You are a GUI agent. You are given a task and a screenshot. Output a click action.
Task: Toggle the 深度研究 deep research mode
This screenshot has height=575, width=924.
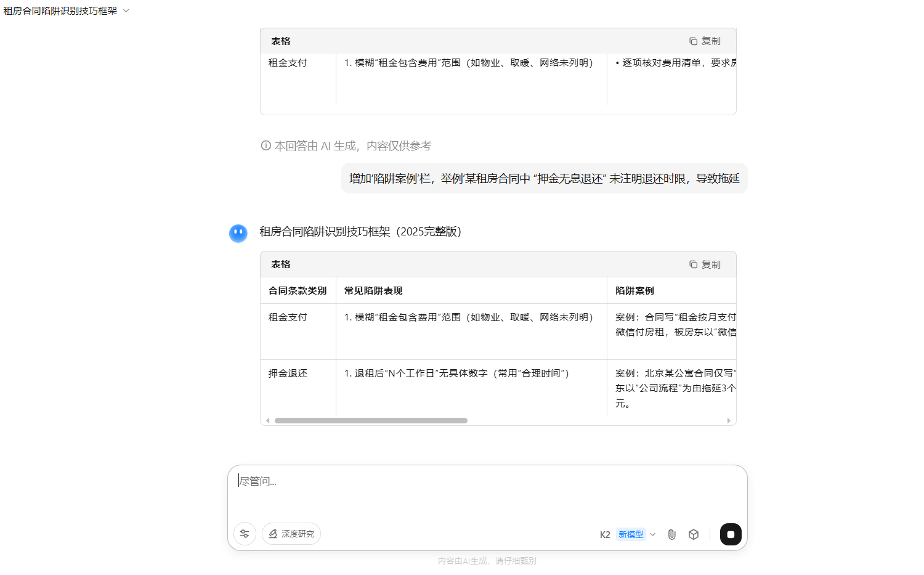291,534
